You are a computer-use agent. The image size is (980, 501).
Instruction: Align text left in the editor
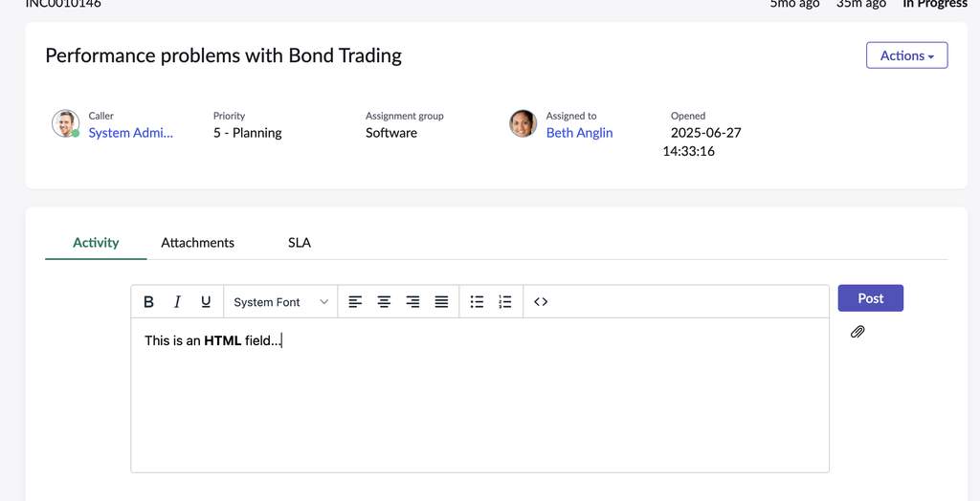[x=355, y=302]
